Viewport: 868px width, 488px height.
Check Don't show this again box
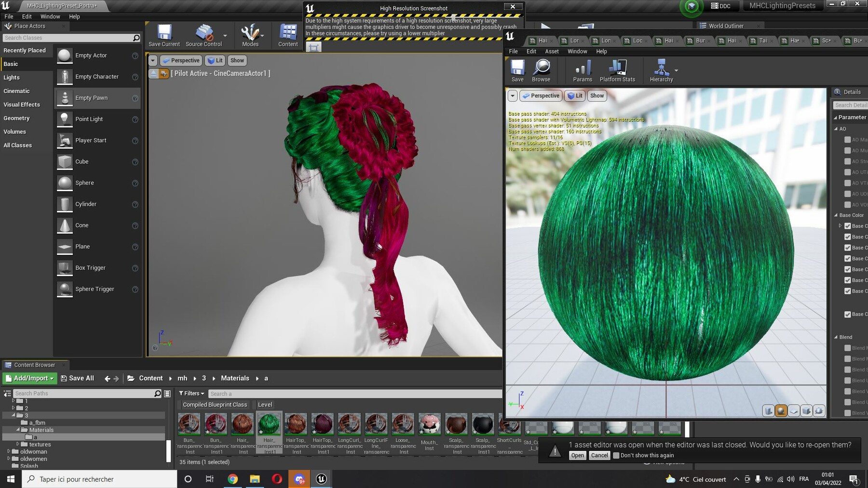[x=616, y=455]
